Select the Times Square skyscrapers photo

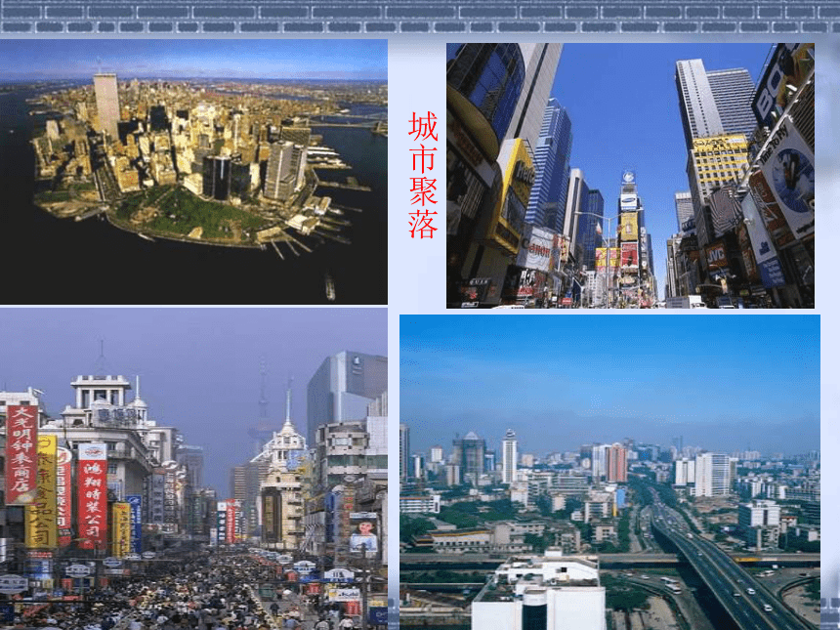pyautogui.click(x=630, y=176)
